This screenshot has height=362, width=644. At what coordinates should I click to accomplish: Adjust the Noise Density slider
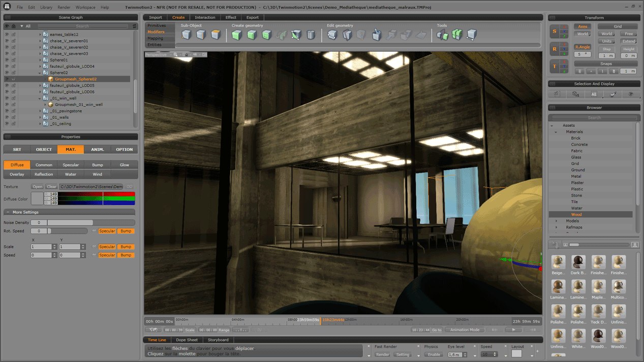70,222
